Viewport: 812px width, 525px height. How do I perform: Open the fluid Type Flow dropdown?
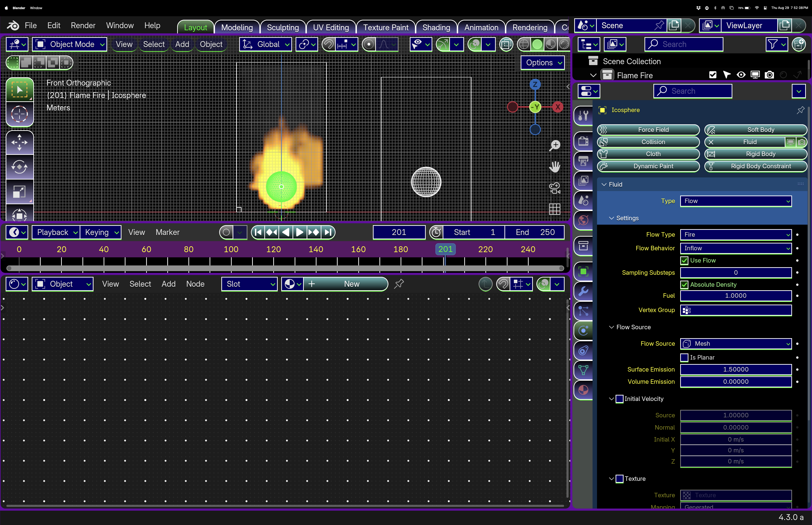click(736, 201)
